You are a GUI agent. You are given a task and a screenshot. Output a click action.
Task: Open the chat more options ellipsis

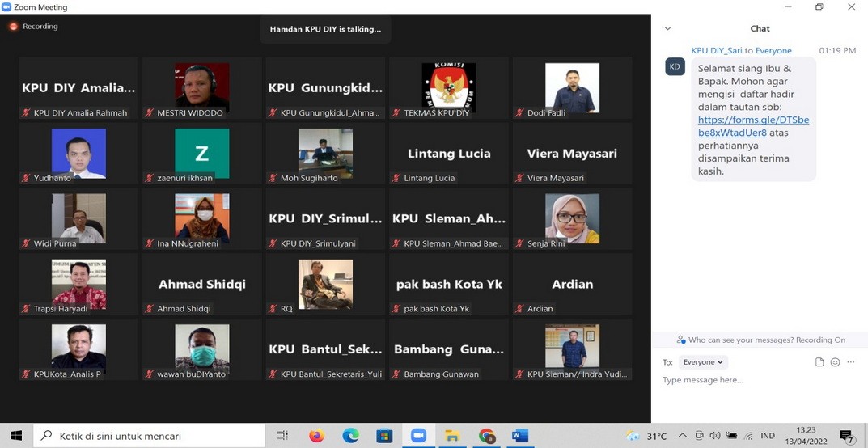(x=851, y=362)
